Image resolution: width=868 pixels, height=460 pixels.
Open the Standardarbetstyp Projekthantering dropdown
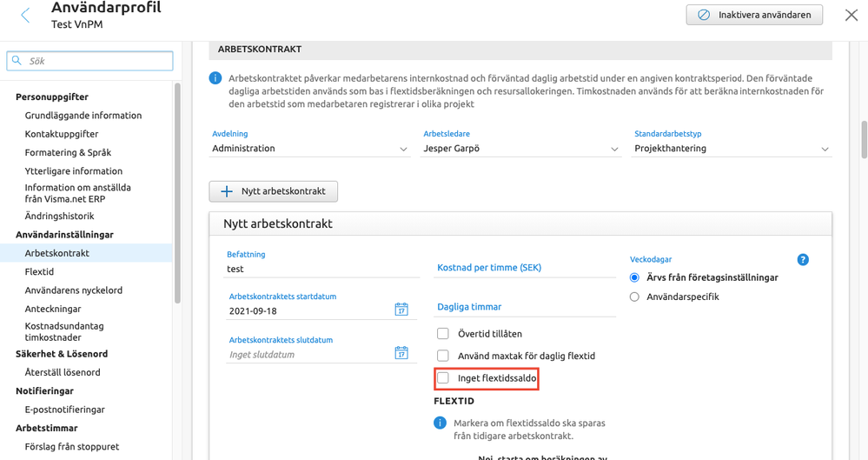(x=732, y=149)
